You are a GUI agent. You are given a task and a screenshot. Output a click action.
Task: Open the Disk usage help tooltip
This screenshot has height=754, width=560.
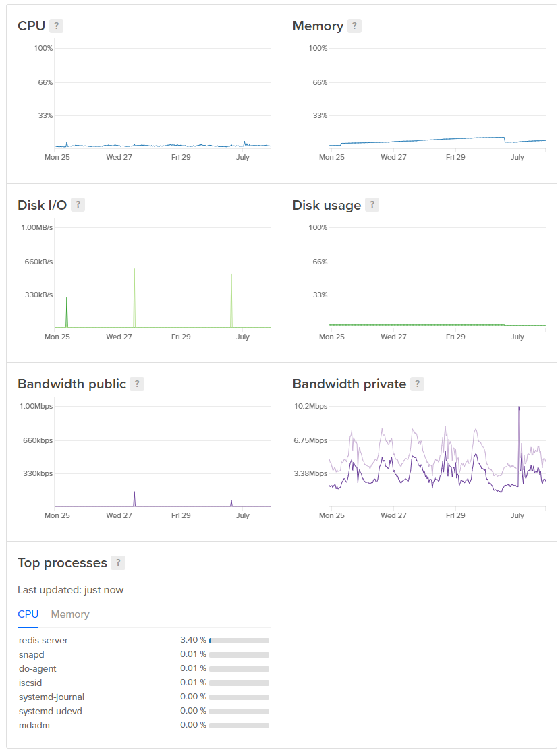pyautogui.click(x=372, y=205)
